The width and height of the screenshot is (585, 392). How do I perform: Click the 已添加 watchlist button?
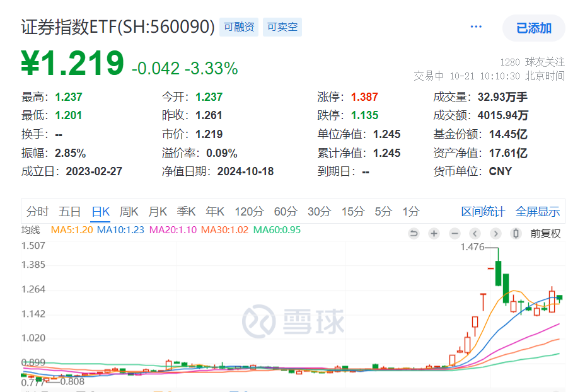pos(533,28)
